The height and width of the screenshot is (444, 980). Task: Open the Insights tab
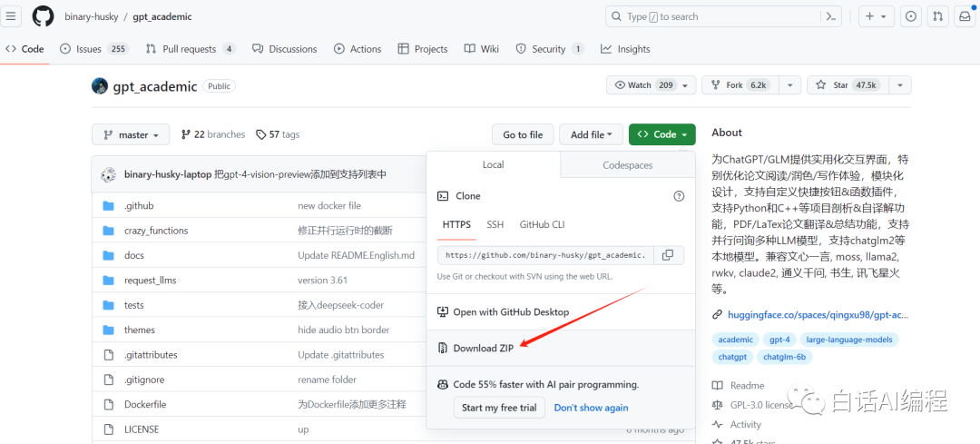[625, 49]
